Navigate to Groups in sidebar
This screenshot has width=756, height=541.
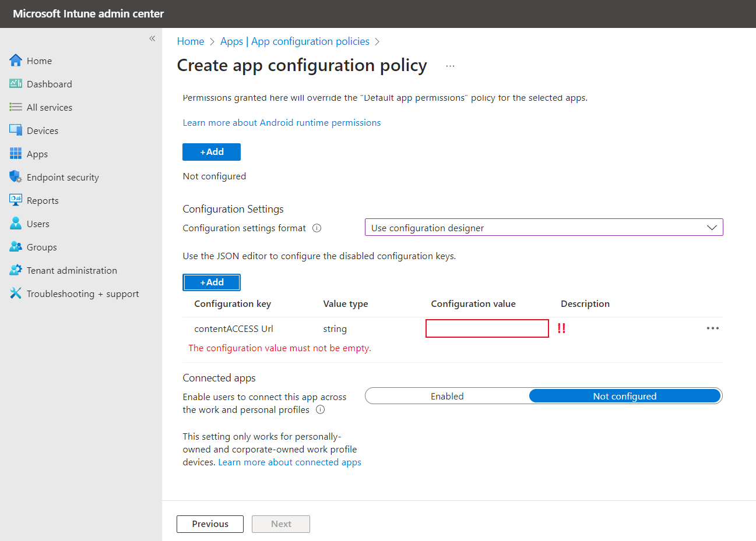click(41, 247)
